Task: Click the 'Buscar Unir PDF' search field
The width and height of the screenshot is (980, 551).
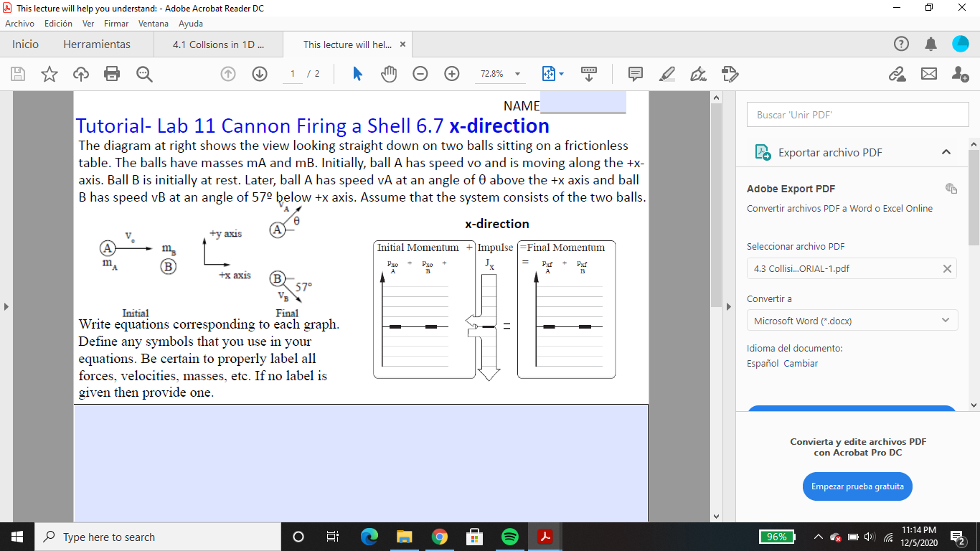Action: tap(857, 114)
